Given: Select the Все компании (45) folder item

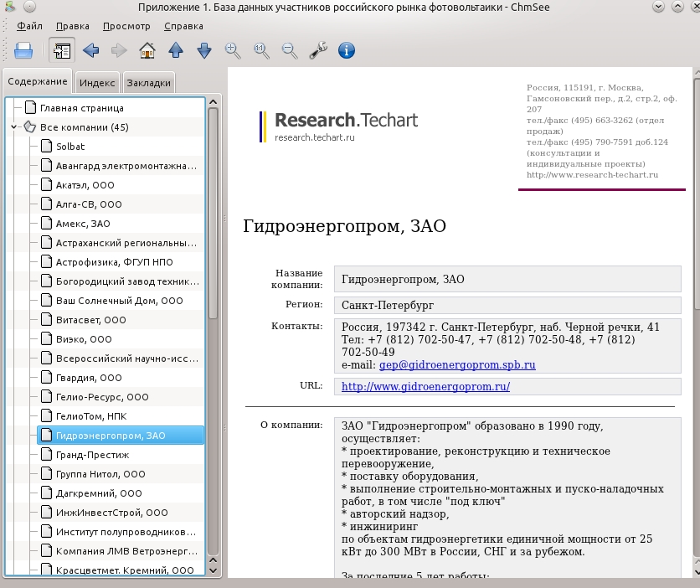Looking at the screenshot, I should [84, 127].
